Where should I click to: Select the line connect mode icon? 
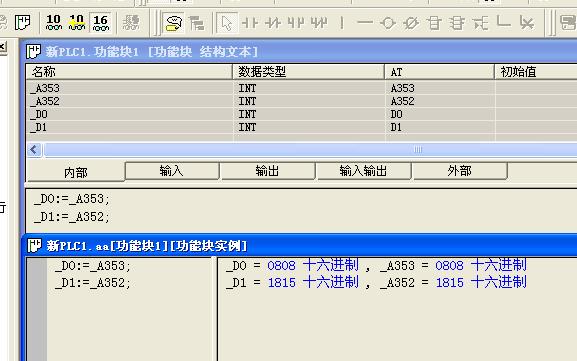click(503, 22)
